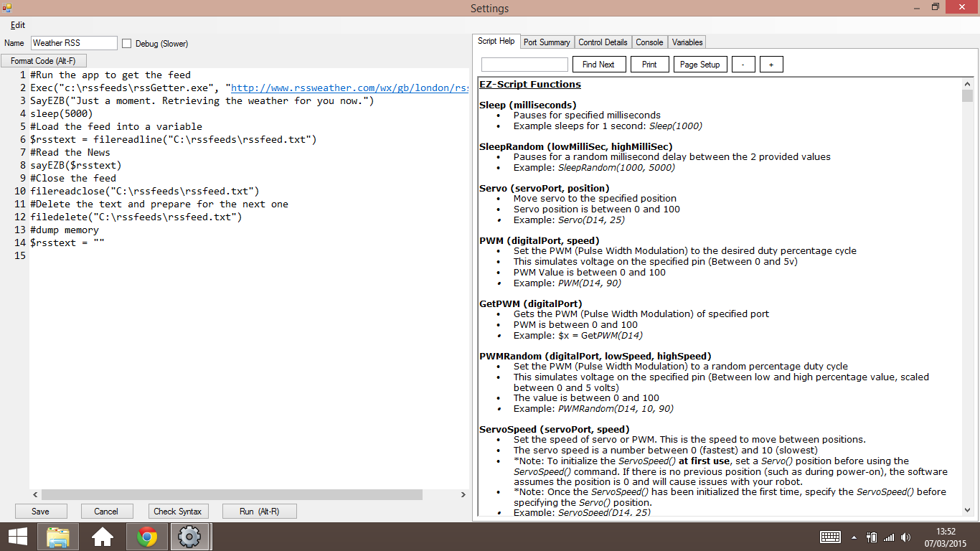Switch to the Console tab
This screenshot has height=551, width=980.
(x=649, y=42)
